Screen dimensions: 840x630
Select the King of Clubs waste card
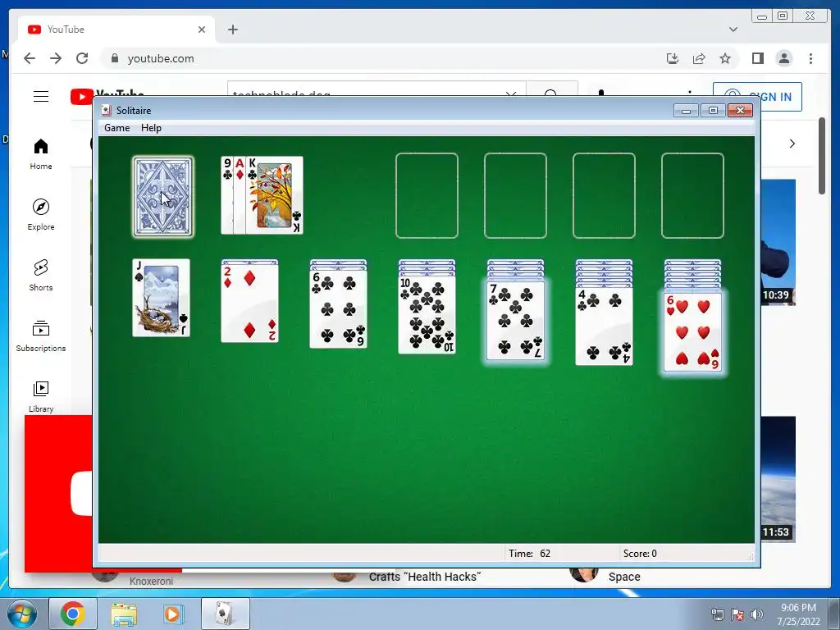[274, 195]
